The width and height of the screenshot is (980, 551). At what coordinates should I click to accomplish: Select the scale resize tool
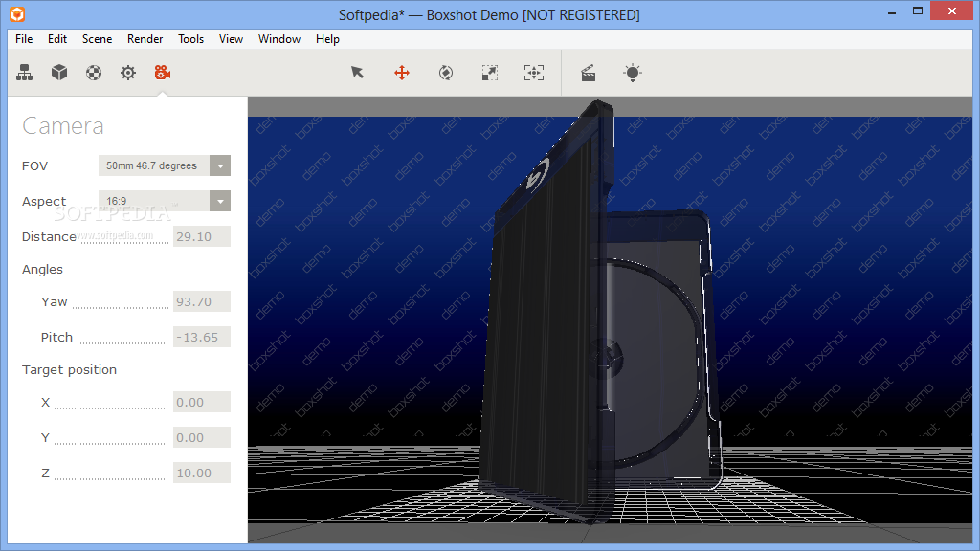point(489,73)
